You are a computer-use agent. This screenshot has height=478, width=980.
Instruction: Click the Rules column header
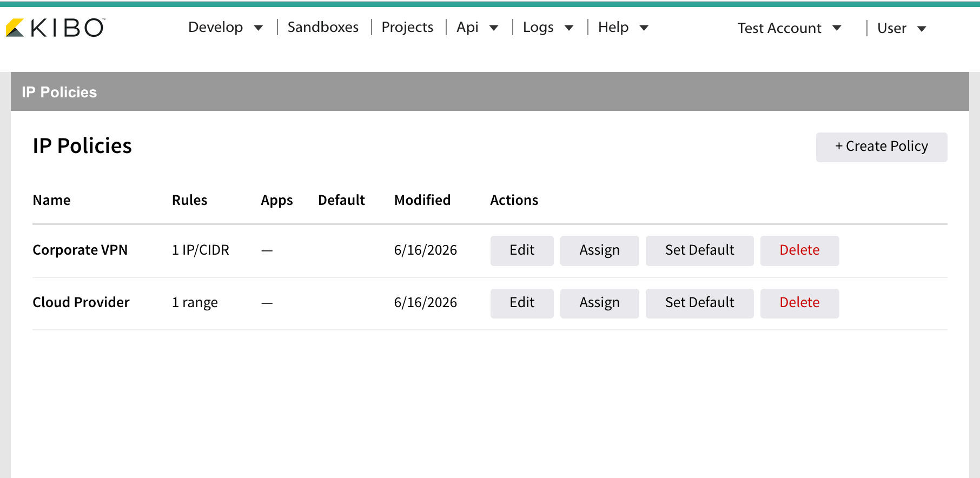(189, 200)
